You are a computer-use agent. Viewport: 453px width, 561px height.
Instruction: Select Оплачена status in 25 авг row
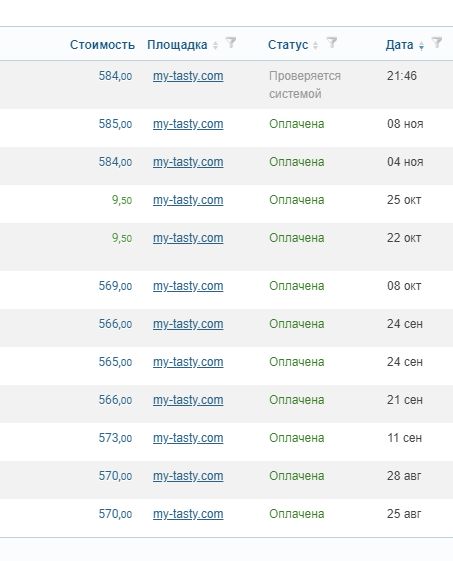coord(297,514)
